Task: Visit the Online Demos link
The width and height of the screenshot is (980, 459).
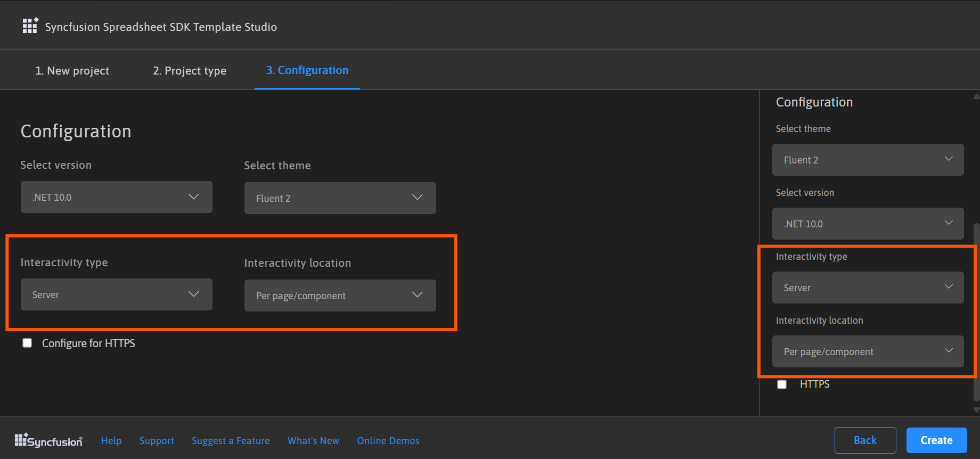Action: tap(388, 441)
